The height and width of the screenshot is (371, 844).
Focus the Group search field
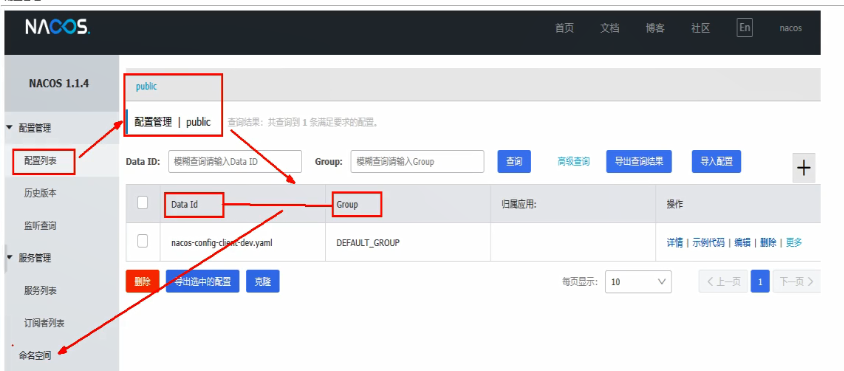[417, 162]
